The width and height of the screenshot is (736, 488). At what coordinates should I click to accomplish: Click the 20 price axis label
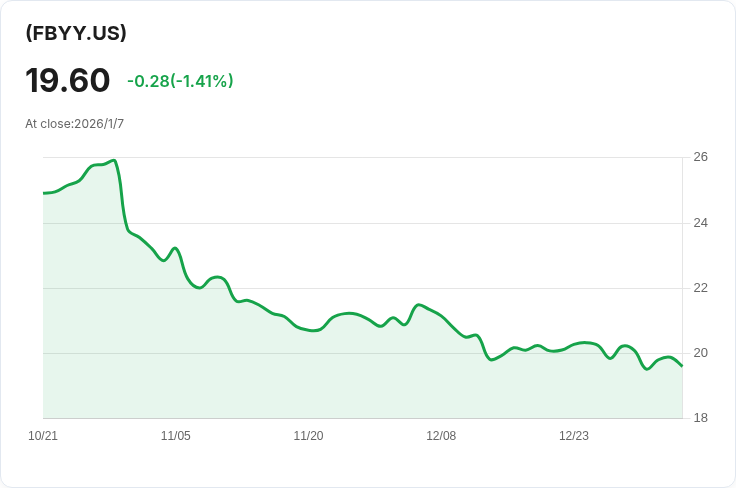point(700,353)
